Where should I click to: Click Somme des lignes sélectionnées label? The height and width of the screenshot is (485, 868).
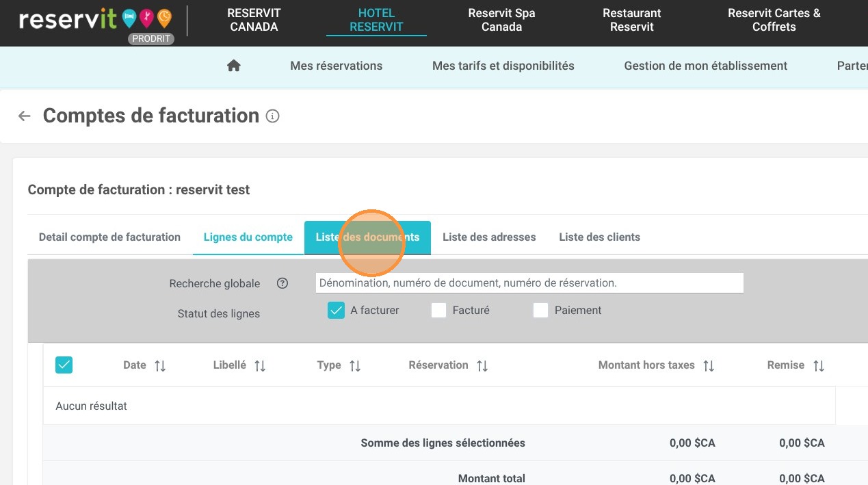click(x=443, y=443)
